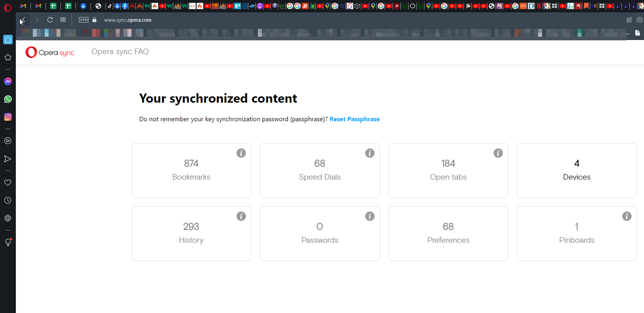Open the 293 History card
This screenshot has width=644, height=313.
(191, 234)
